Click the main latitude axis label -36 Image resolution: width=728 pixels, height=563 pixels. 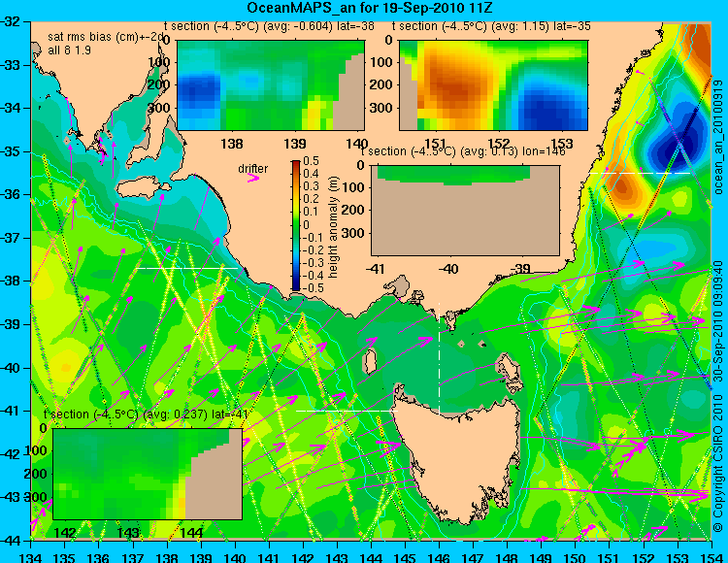pos(10,194)
